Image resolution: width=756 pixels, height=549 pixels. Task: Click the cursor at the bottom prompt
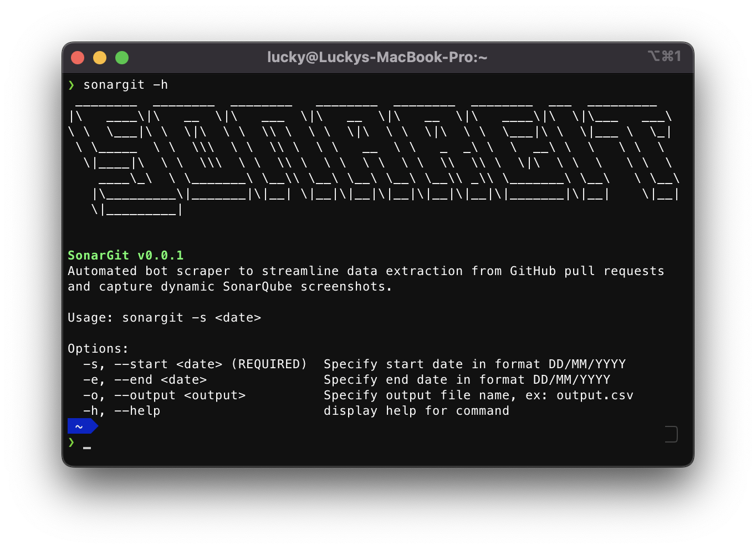87,446
